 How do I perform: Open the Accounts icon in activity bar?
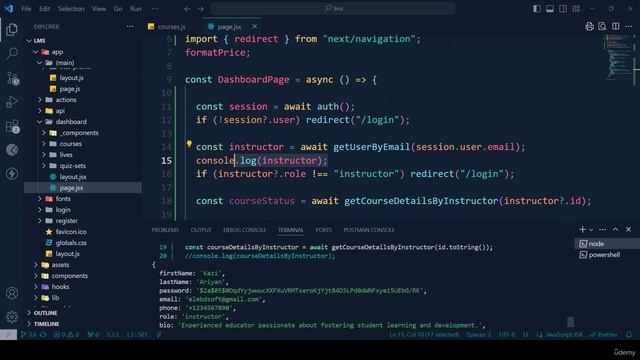[12, 293]
